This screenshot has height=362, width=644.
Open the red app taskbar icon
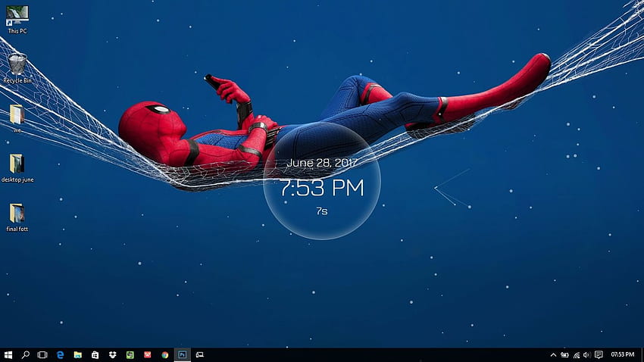pyautogui.click(x=148, y=355)
